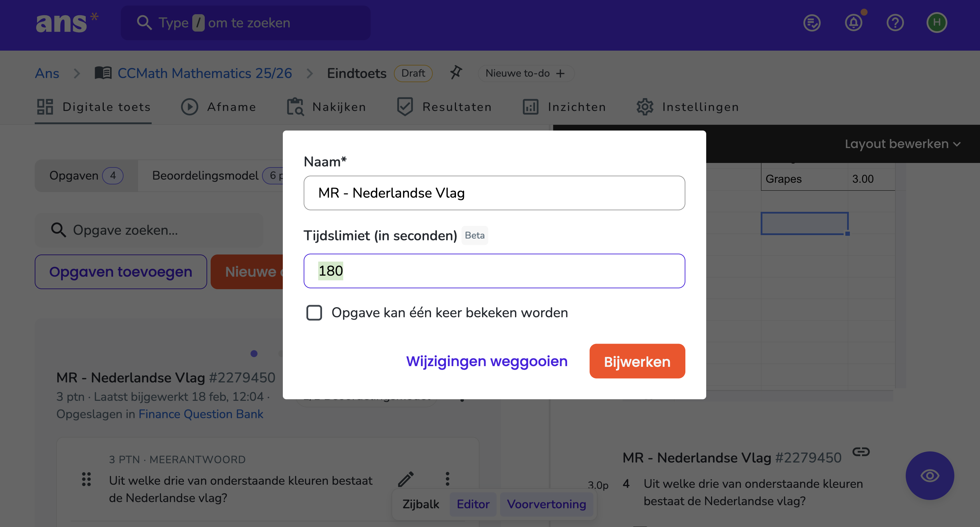Image resolution: width=980 pixels, height=527 pixels.
Task: Click the Beta label badge
Action: (474, 235)
